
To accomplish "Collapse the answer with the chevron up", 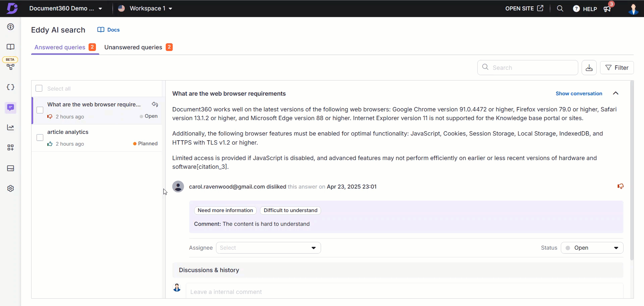I will 615,93.
